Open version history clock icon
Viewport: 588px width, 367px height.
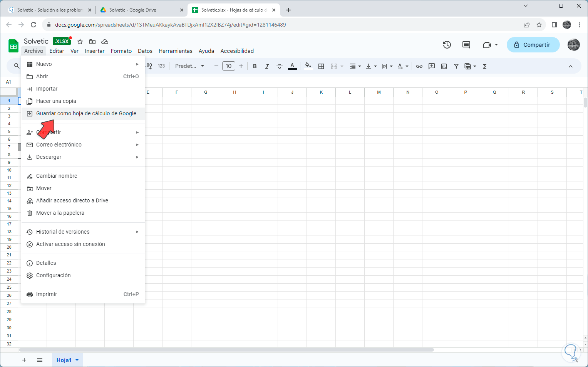pos(447,45)
